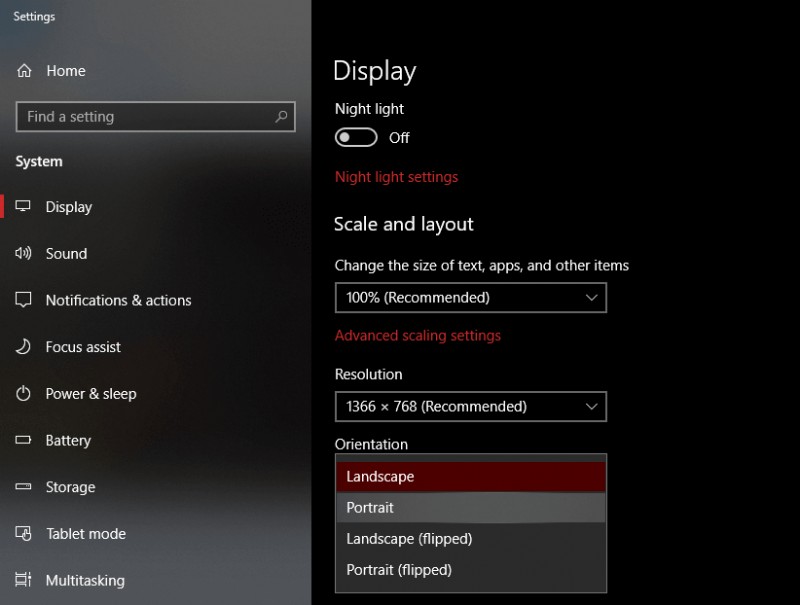Click the 'Off' Night light status text
This screenshot has height=605, width=800.
399,138
